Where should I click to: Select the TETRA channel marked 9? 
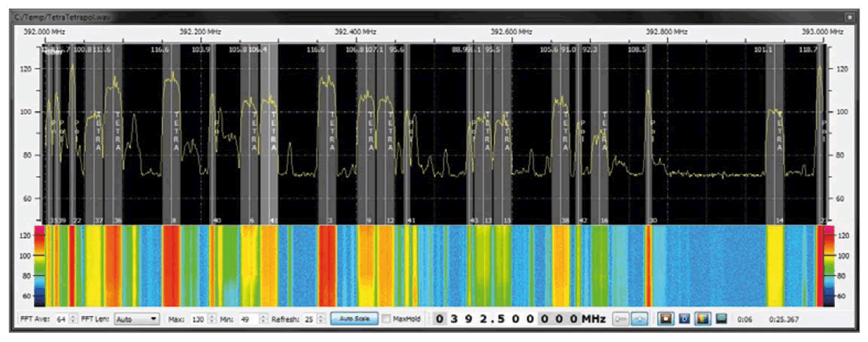click(x=367, y=134)
